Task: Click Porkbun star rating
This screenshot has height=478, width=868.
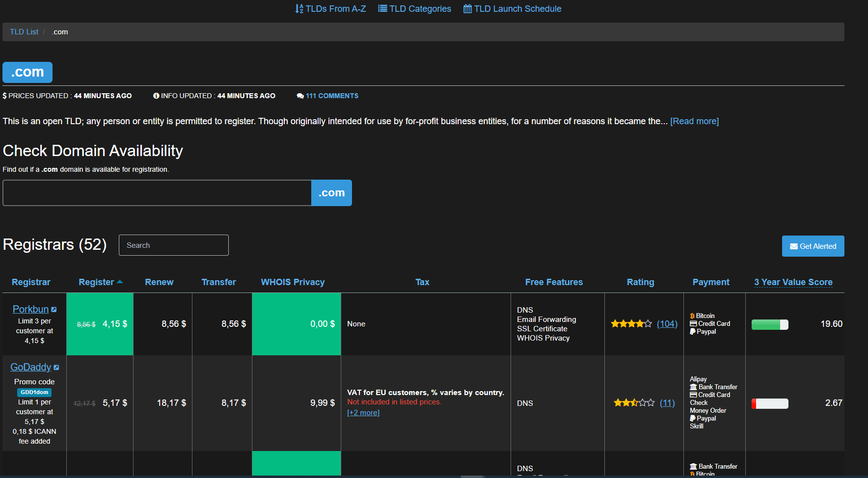Action: click(x=631, y=324)
